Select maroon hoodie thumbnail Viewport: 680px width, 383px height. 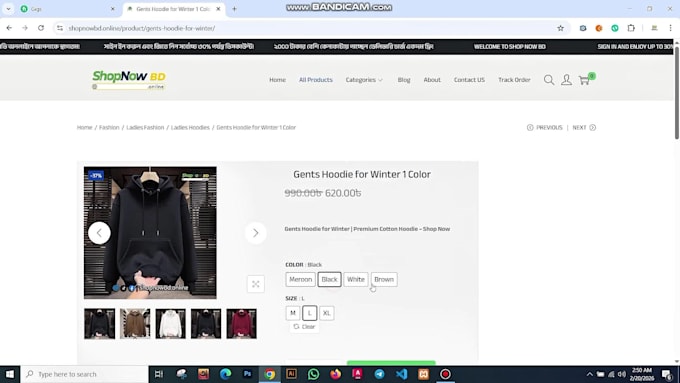(x=242, y=324)
